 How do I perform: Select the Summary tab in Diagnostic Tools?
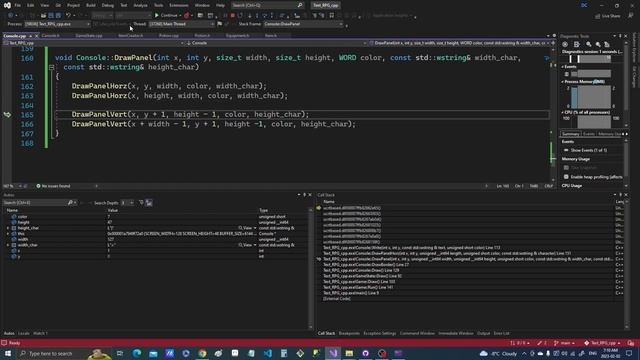click(570, 134)
